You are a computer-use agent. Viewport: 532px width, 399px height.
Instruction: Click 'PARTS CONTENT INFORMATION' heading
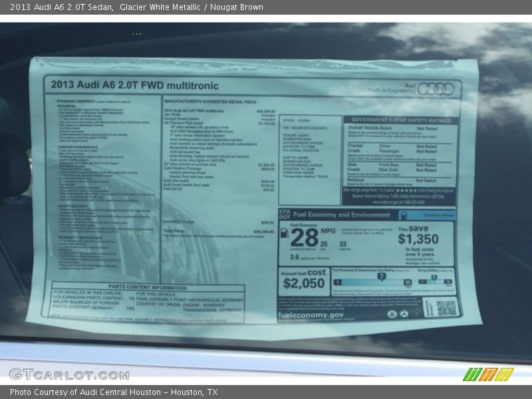(x=148, y=287)
